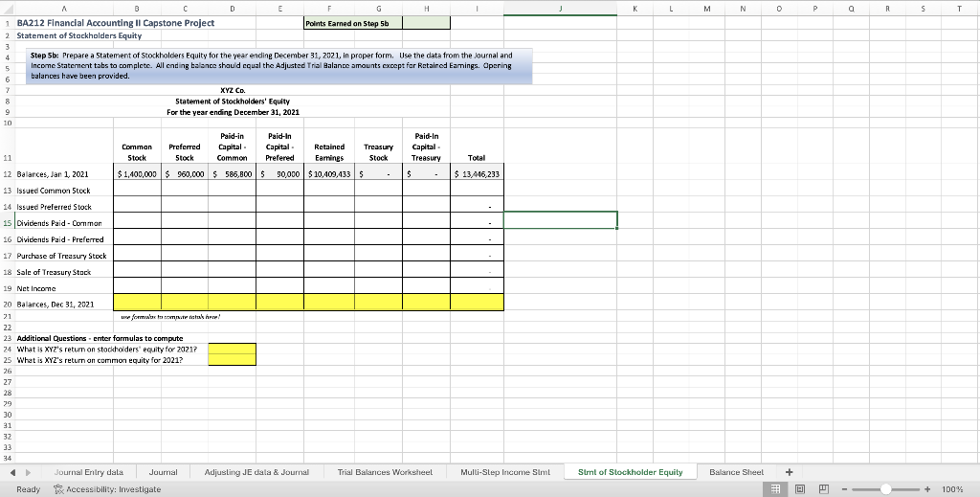Click cell '$ 960,000' Preferred Stock balance

pos(185,173)
